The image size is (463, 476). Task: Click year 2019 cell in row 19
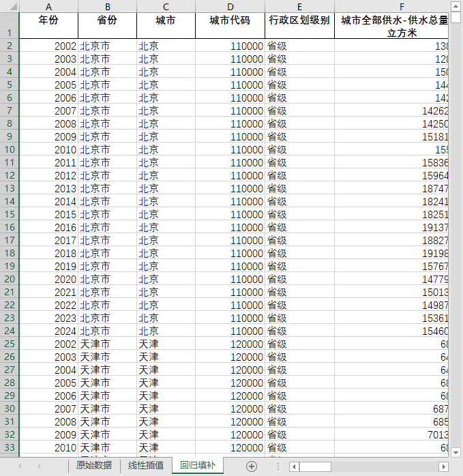tap(48, 266)
